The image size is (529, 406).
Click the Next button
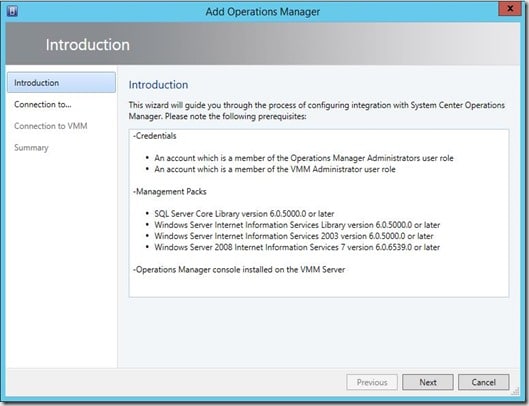tap(428, 382)
